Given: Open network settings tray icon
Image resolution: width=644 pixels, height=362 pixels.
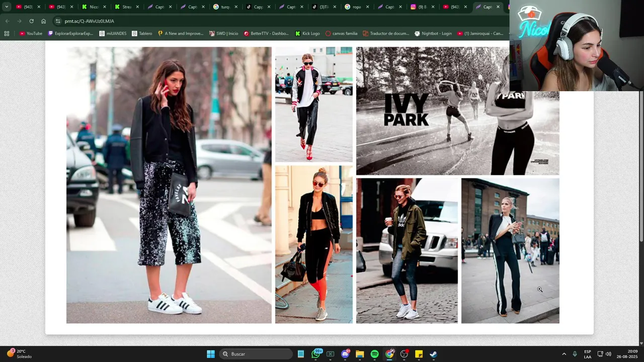Looking at the screenshot, I should point(600,354).
